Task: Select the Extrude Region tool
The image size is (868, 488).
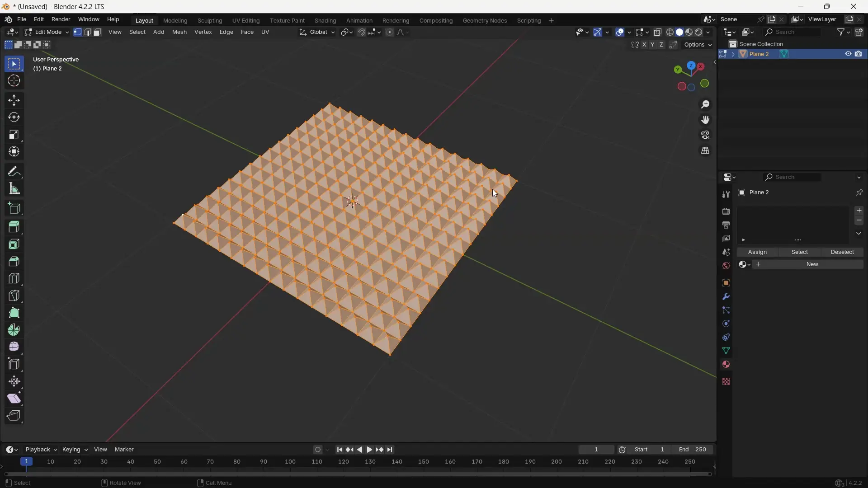Action: coord(14,227)
